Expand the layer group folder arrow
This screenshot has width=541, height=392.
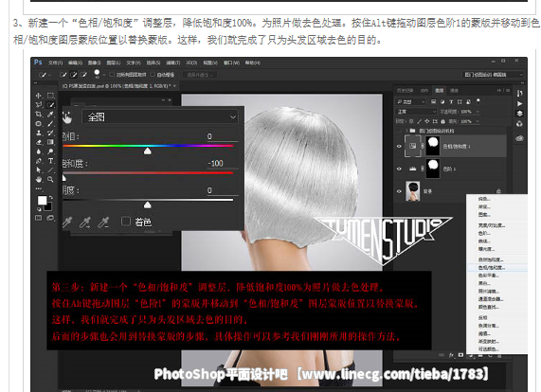tap(406, 131)
